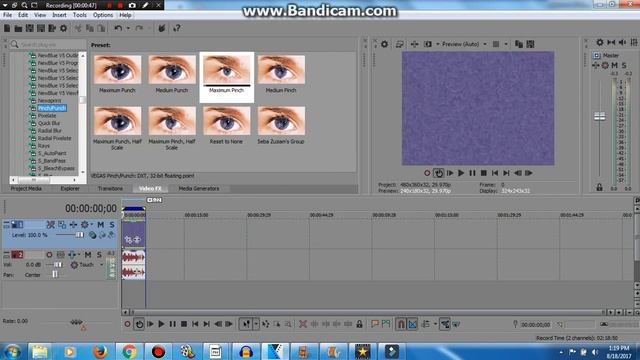Solo the Master bus
The image size is (640, 360).
[x=624, y=65]
